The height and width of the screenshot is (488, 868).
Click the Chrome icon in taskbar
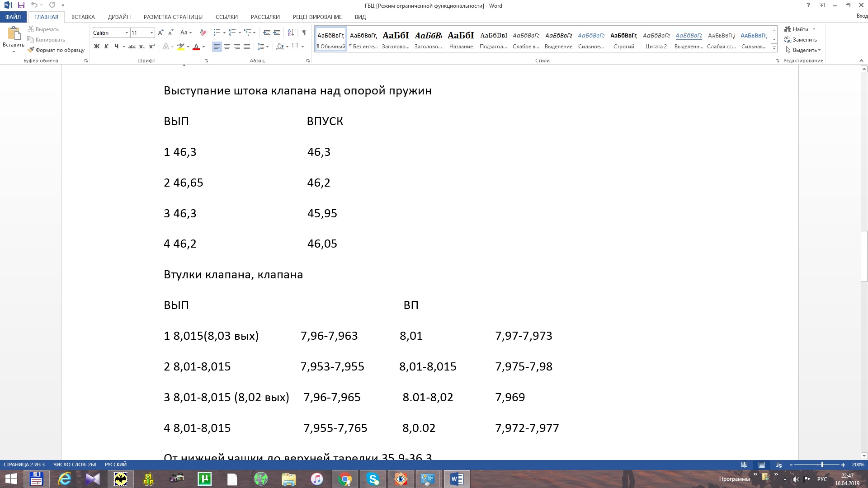[345, 479]
